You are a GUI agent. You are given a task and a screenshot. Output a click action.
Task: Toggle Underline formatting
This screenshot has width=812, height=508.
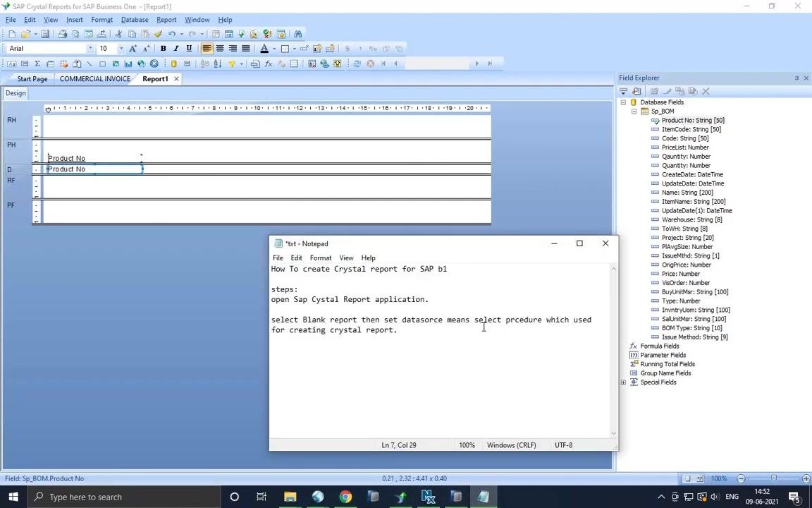coord(189,49)
